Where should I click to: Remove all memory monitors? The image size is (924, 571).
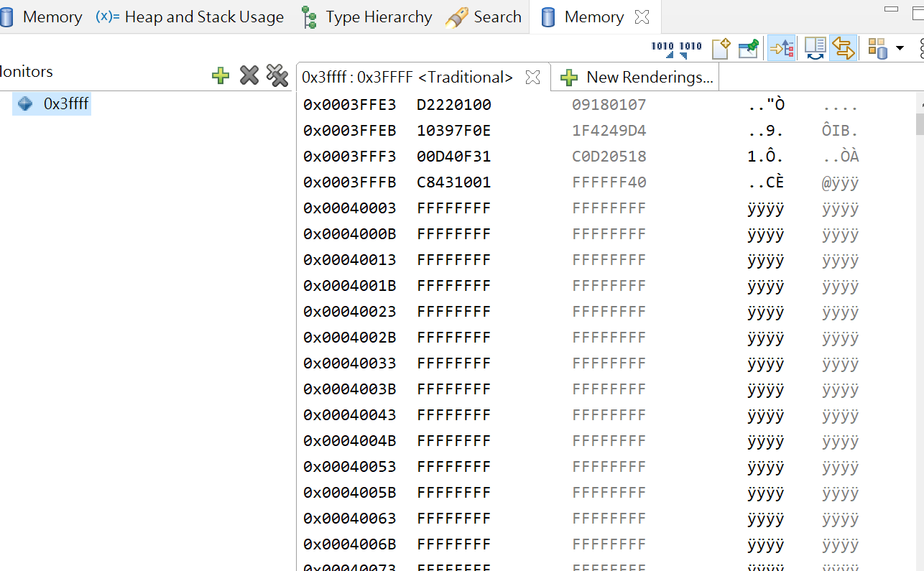click(277, 76)
